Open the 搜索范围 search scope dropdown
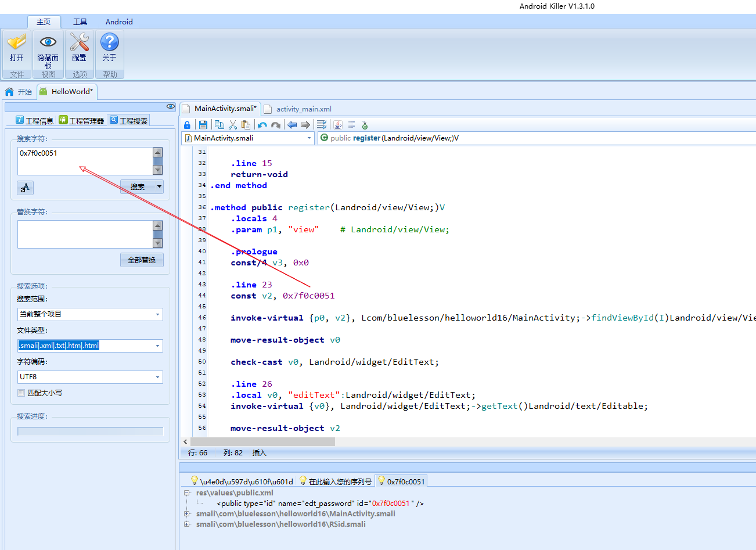The image size is (756, 550). [x=157, y=314]
